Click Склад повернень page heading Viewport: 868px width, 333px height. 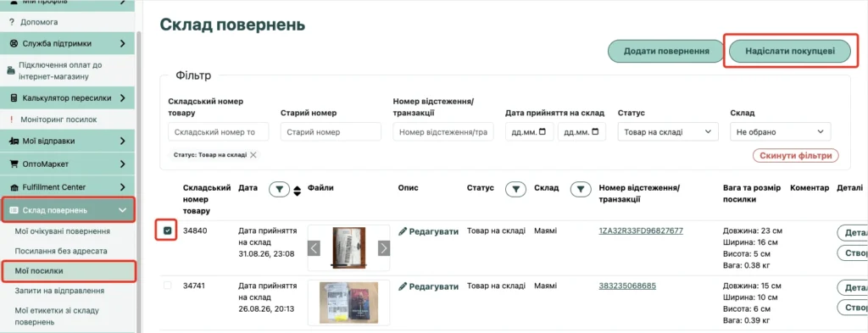232,25
